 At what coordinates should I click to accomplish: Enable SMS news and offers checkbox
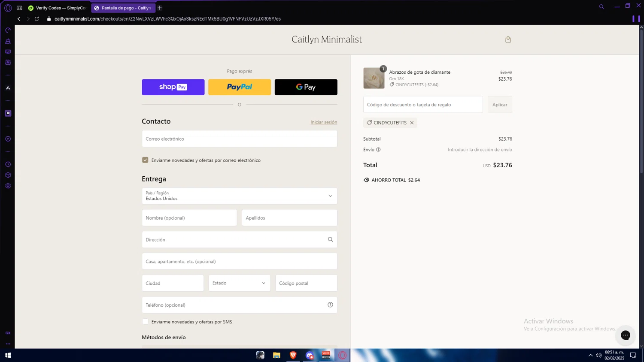coord(145,321)
